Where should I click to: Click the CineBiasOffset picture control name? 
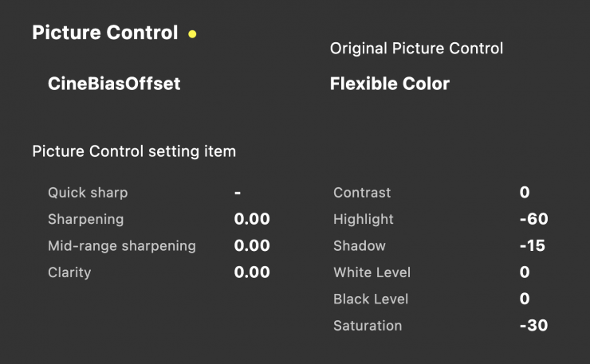point(114,84)
